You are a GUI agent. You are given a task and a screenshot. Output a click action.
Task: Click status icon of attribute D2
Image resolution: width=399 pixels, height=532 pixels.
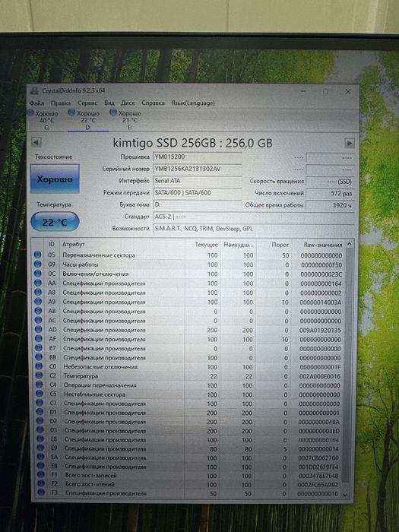(x=40, y=421)
